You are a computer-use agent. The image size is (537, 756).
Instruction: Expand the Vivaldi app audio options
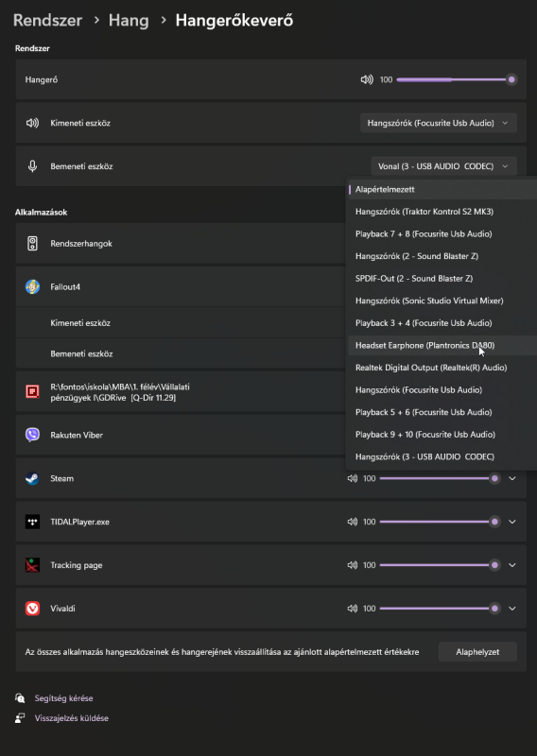512,609
